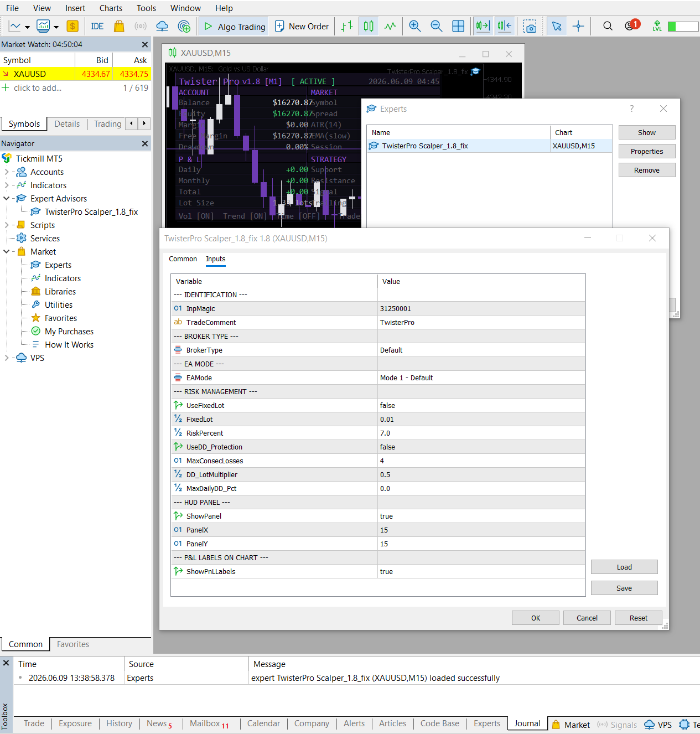The height and width of the screenshot is (734, 700).
Task: Open the Charts menu
Action: [111, 8]
